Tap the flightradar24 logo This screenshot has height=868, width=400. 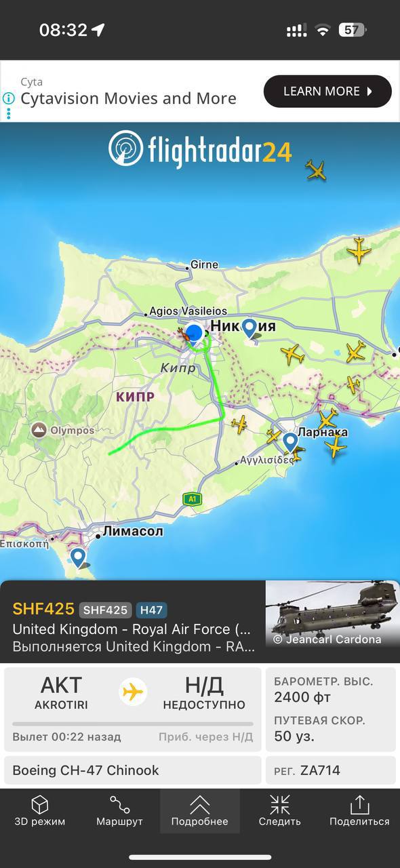200,149
